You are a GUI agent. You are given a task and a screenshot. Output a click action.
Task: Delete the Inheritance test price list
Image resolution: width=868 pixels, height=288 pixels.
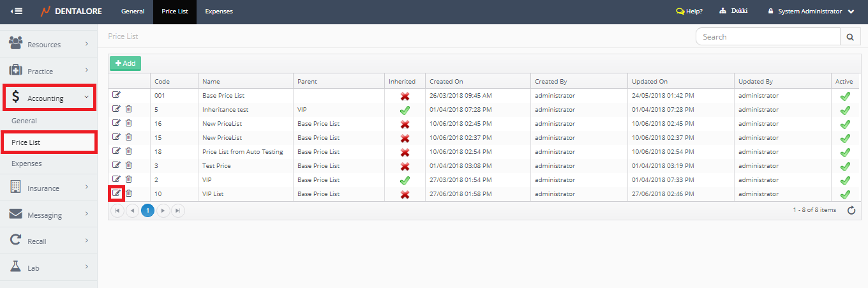[128, 109]
